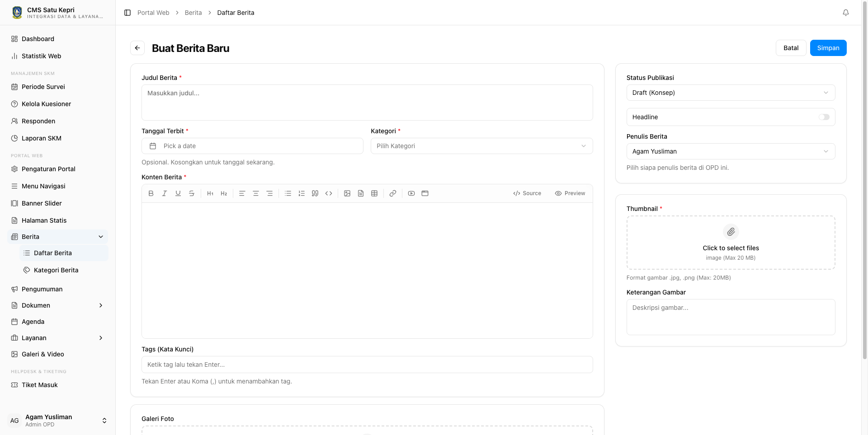Click the paperclip thumbnail upload icon
Viewport: 868px width, 435px height.
731,232
